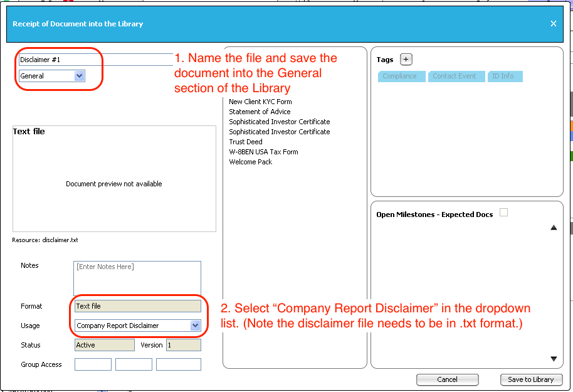The width and height of the screenshot is (573, 392).
Task: Choose Statement of Advice from list
Action: (260, 112)
